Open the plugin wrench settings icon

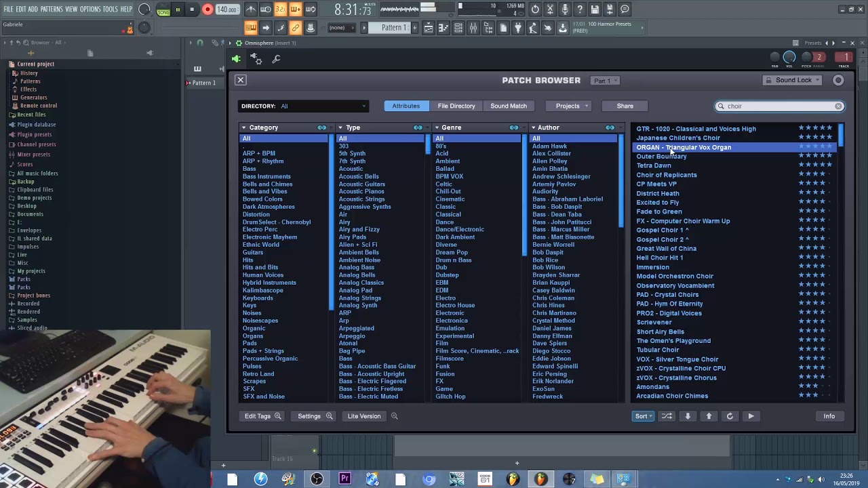(x=276, y=59)
